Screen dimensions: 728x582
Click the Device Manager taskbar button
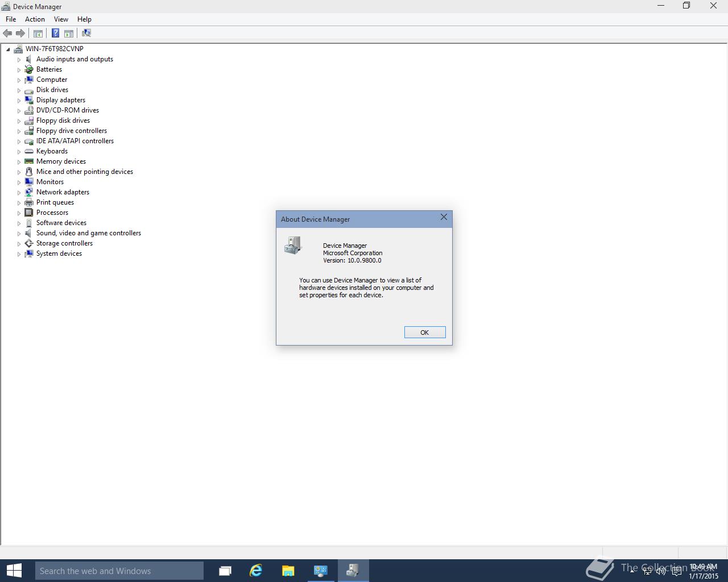(353, 571)
